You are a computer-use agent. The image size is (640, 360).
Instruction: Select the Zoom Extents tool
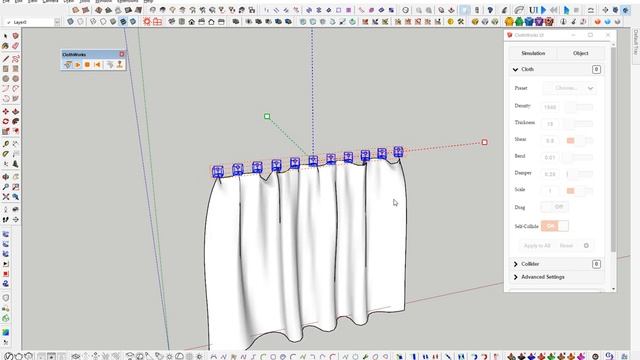point(5,197)
